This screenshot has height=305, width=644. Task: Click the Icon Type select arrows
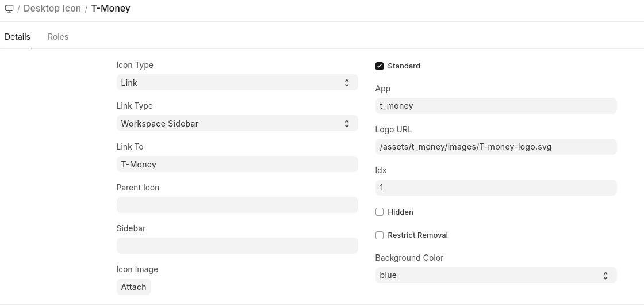pos(347,83)
